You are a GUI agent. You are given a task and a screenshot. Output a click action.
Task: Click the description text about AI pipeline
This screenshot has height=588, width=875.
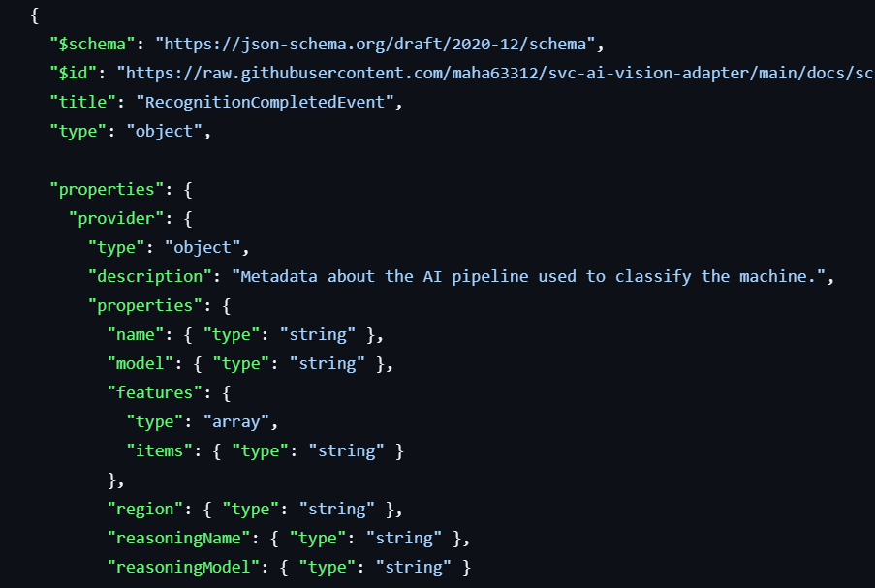pyautogui.click(x=532, y=276)
